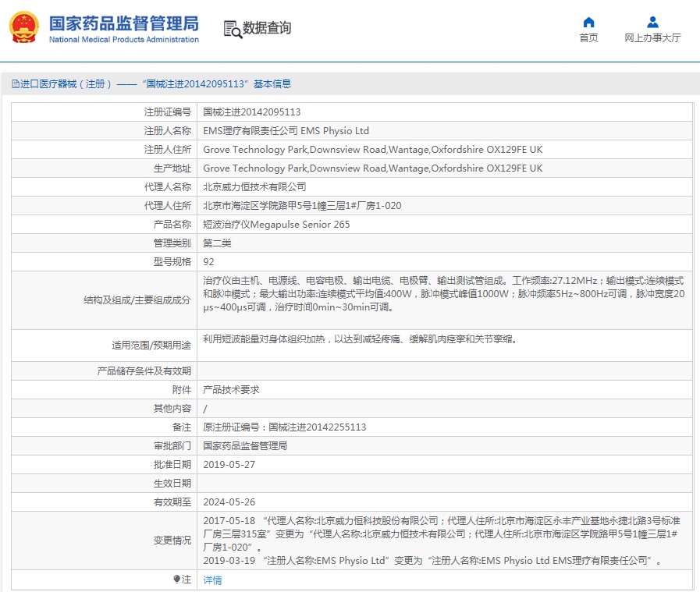
Task: Click the 2017-05-18 change record text
Action: 442,534
